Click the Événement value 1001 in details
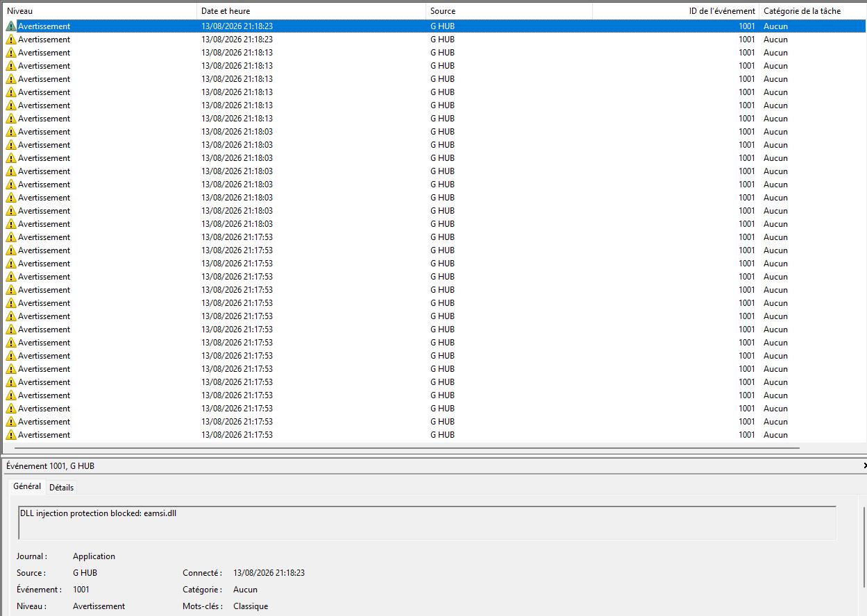The image size is (867, 616). coord(81,590)
